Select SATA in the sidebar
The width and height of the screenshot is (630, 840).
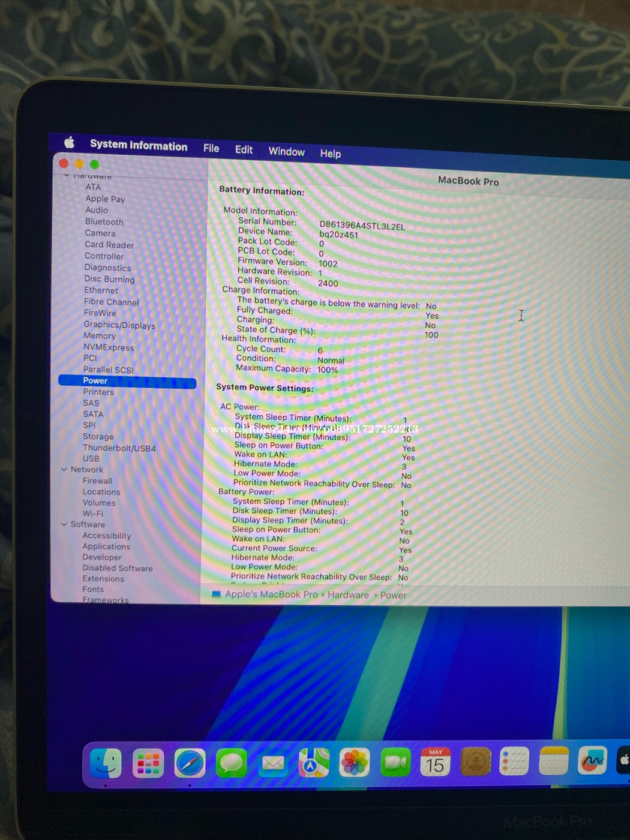click(x=93, y=414)
